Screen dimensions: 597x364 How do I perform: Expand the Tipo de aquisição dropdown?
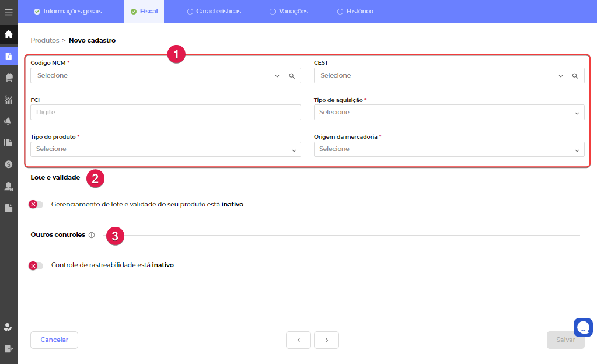coord(449,113)
